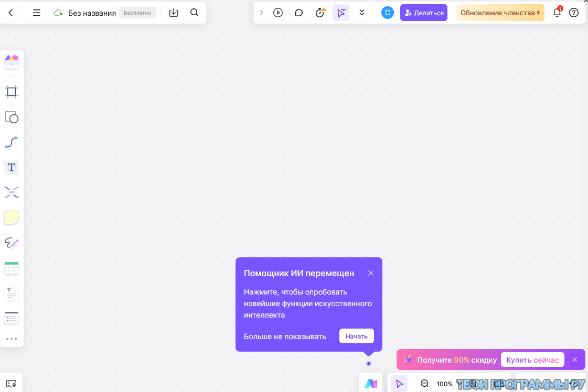
Task: Click 'Больше не показывать' link
Action: coord(285,336)
